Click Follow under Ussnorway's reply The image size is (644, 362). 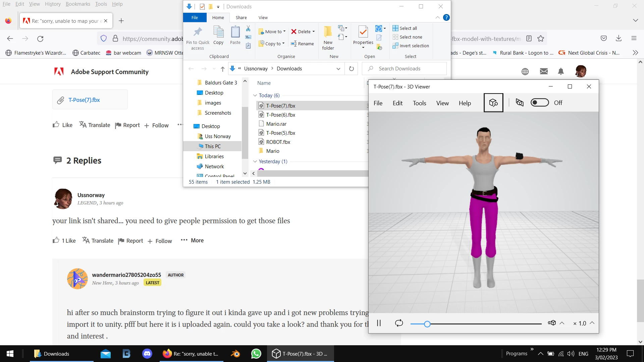tap(160, 241)
